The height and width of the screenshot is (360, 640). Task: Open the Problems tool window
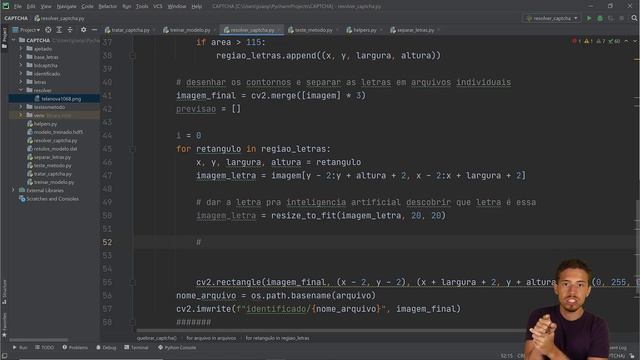pyautogui.click(x=75, y=348)
